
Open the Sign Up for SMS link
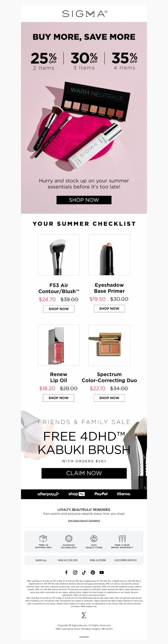[x=68, y=560]
